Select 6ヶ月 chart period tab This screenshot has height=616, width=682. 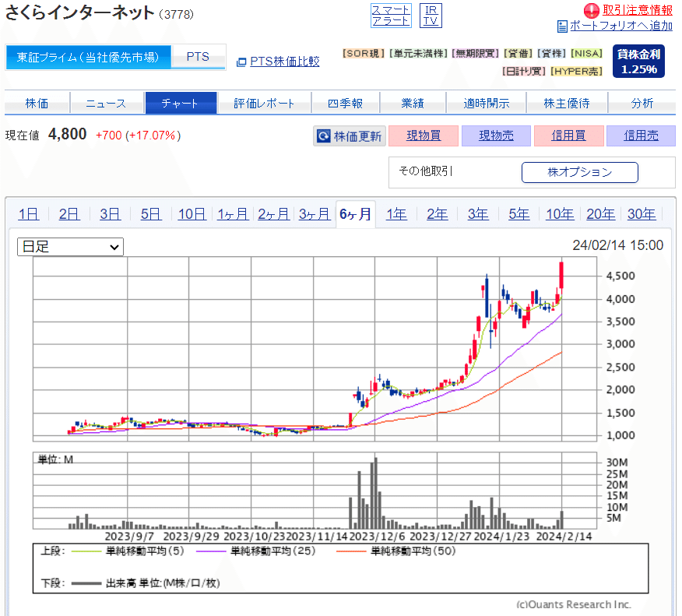click(x=355, y=214)
